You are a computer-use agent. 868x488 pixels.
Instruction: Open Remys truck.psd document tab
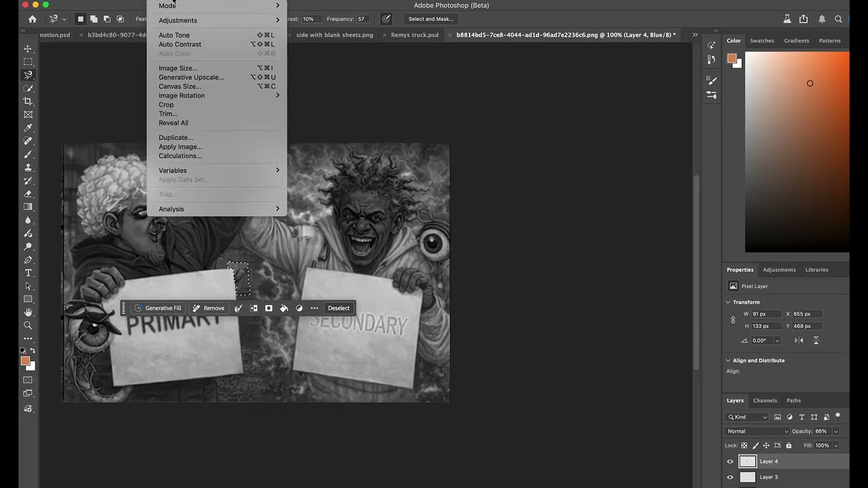pyautogui.click(x=414, y=35)
